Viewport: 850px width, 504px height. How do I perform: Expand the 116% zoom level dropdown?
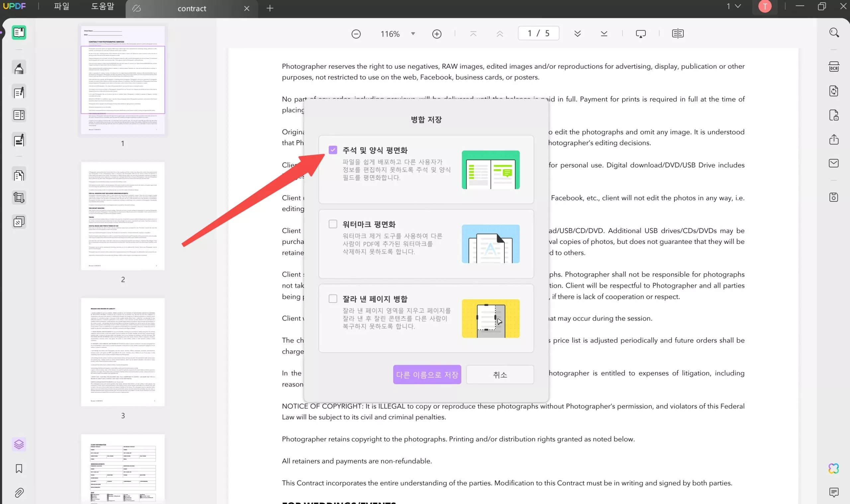(413, 34)
